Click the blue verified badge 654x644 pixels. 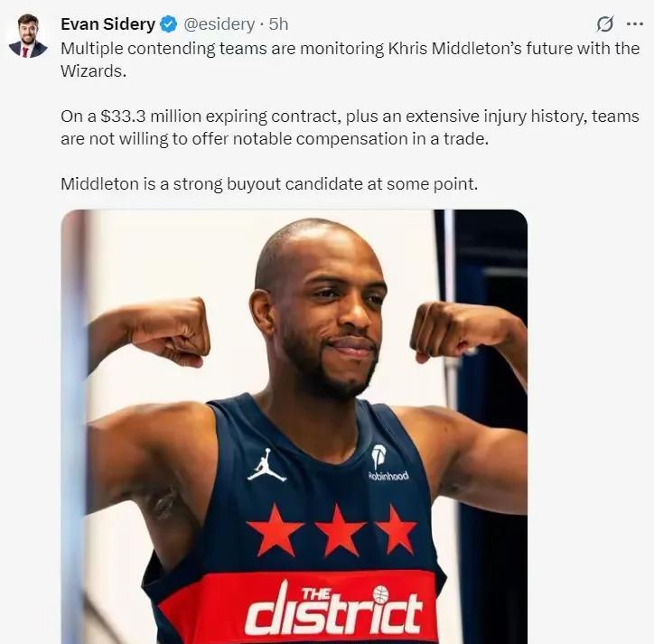[169, 24]
